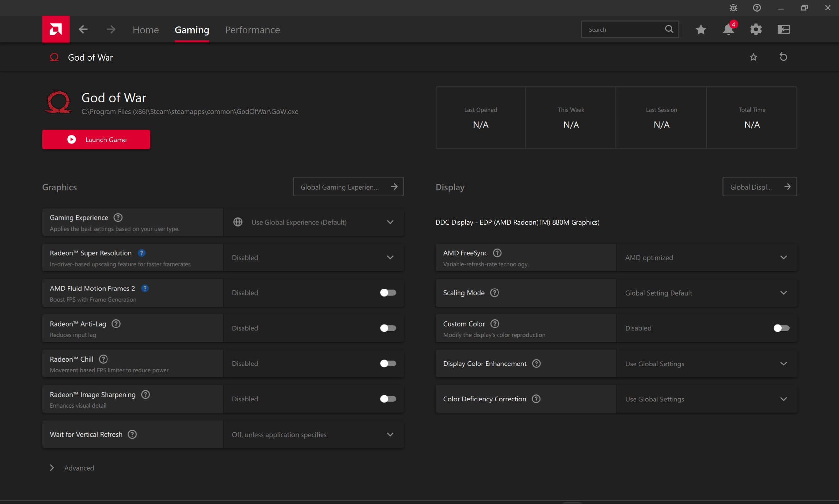Show help for Radeon Super Resolution
839x504 pixels.
pyautogui.click(x=141, y=253)
